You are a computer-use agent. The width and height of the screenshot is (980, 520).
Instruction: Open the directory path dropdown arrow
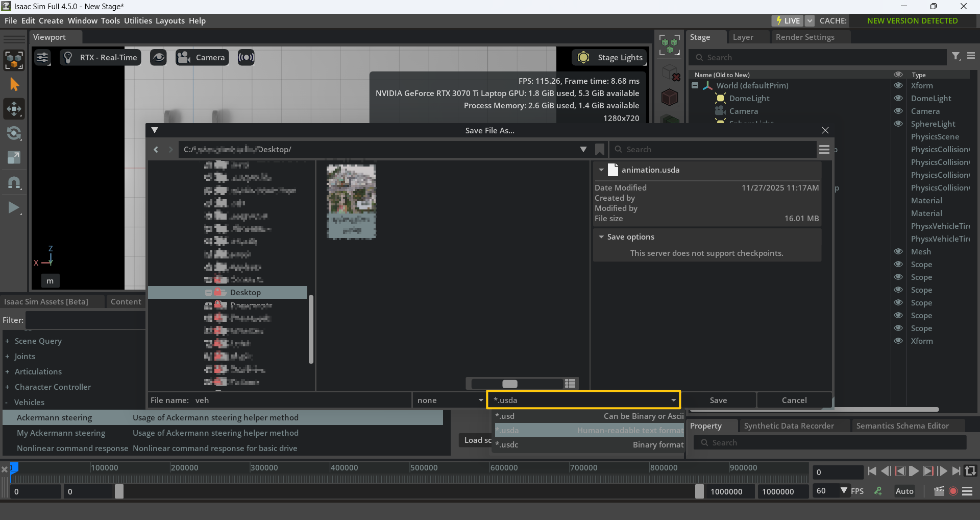[583, 150]
